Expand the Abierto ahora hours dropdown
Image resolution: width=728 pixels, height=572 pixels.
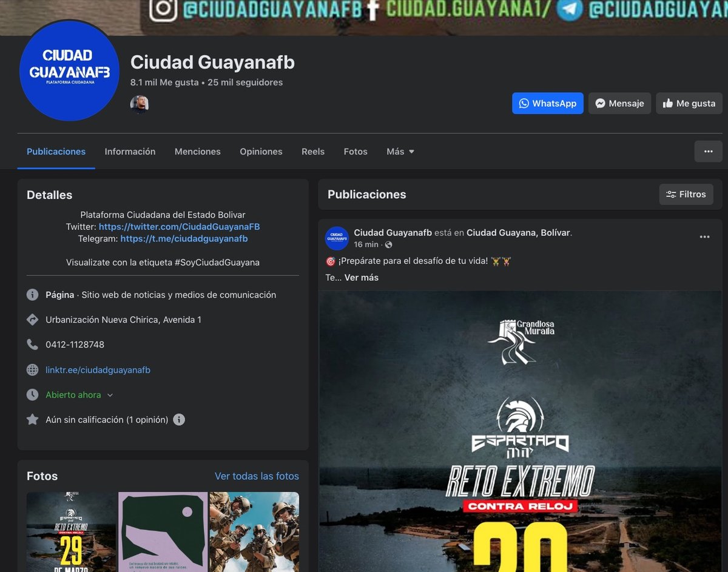[79, 395]
